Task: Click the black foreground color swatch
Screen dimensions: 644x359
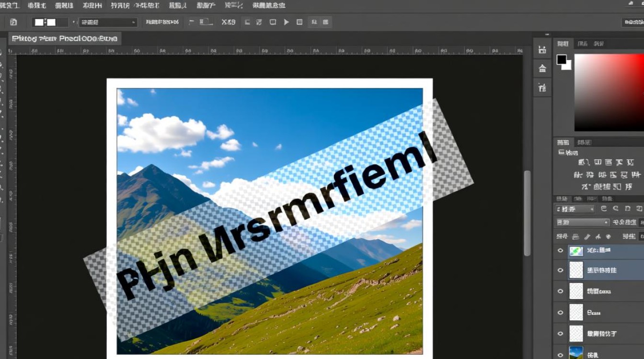Action: 562,60
